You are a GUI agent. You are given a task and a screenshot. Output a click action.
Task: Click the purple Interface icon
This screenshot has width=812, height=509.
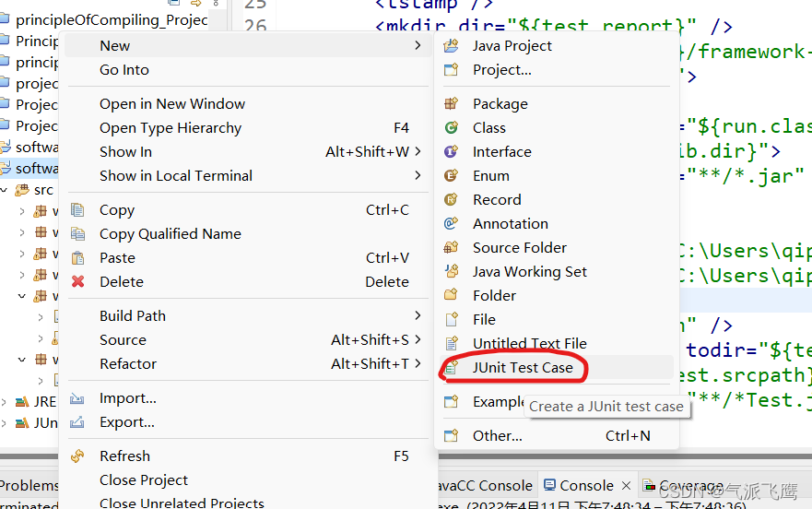click(x=451, y=151)
